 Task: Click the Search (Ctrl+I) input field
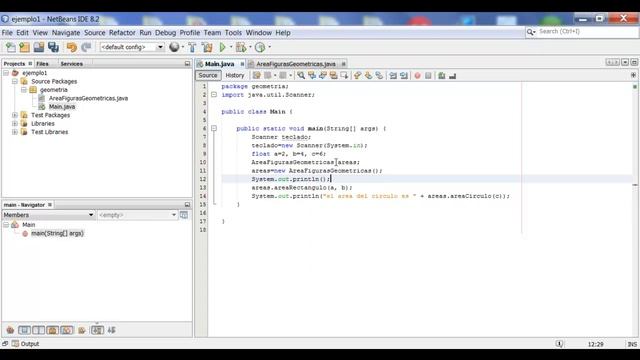coord(587,31)
